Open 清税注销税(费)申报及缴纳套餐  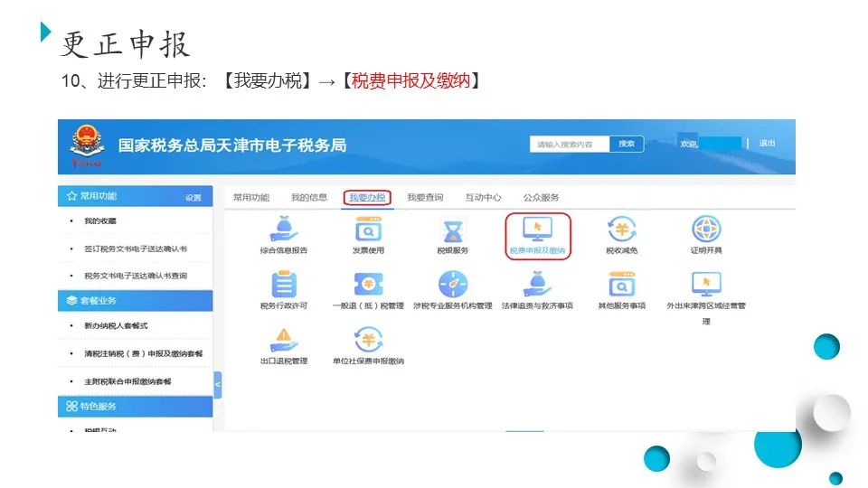tap(144, 353)
